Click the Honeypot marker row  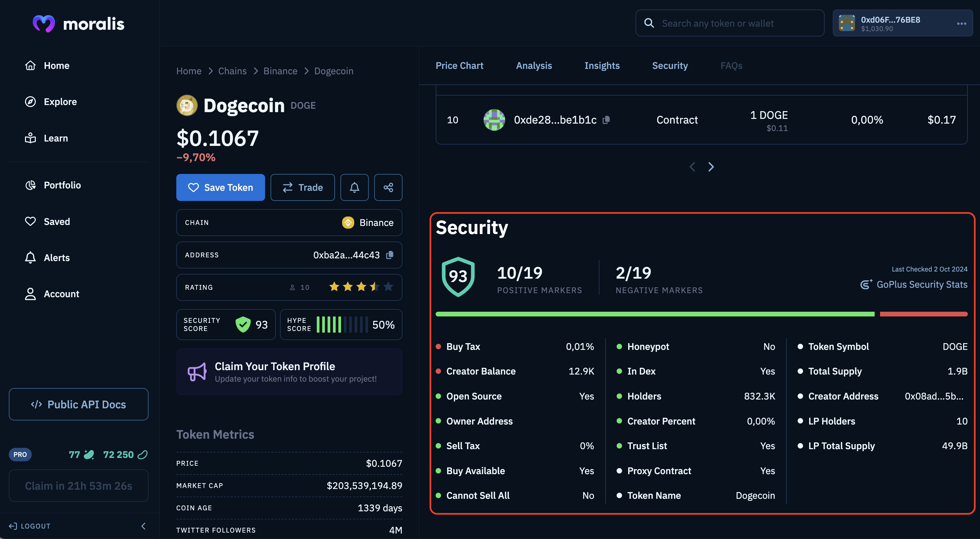coord(695,346)
